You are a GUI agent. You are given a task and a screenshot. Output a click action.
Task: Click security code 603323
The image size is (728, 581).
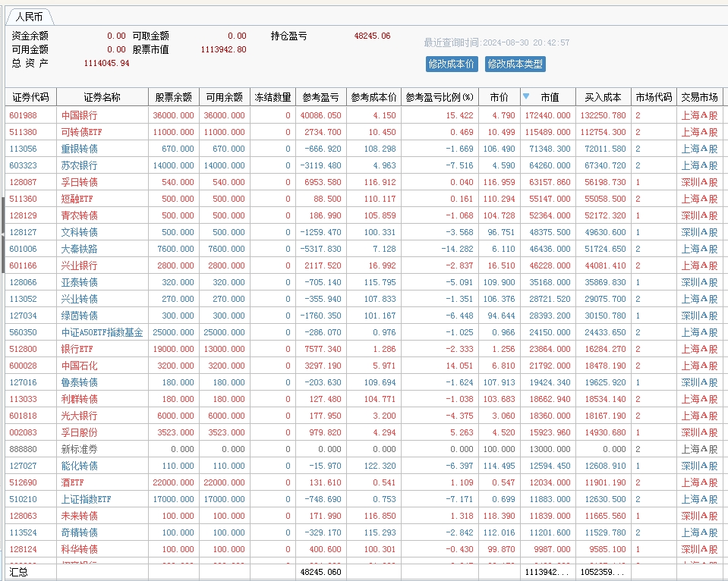coord(24,165)
